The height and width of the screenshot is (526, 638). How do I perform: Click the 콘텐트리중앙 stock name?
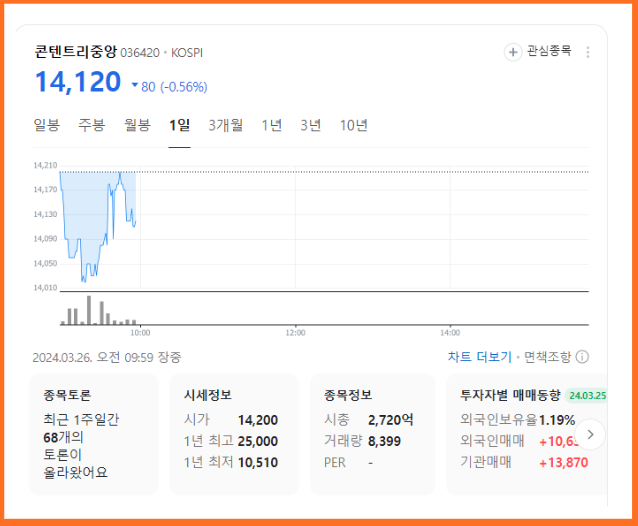click(76, 52)
